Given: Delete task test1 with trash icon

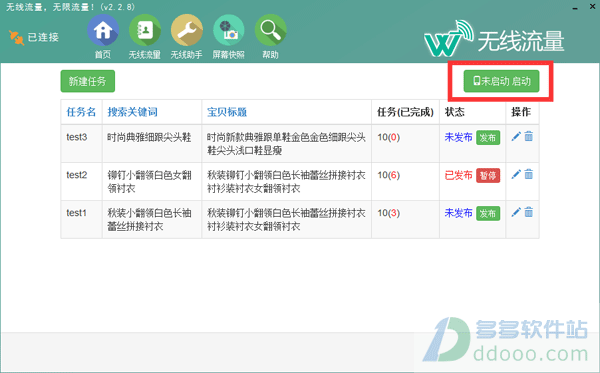Looking at the screenshot, I should (x=528, y=212).
